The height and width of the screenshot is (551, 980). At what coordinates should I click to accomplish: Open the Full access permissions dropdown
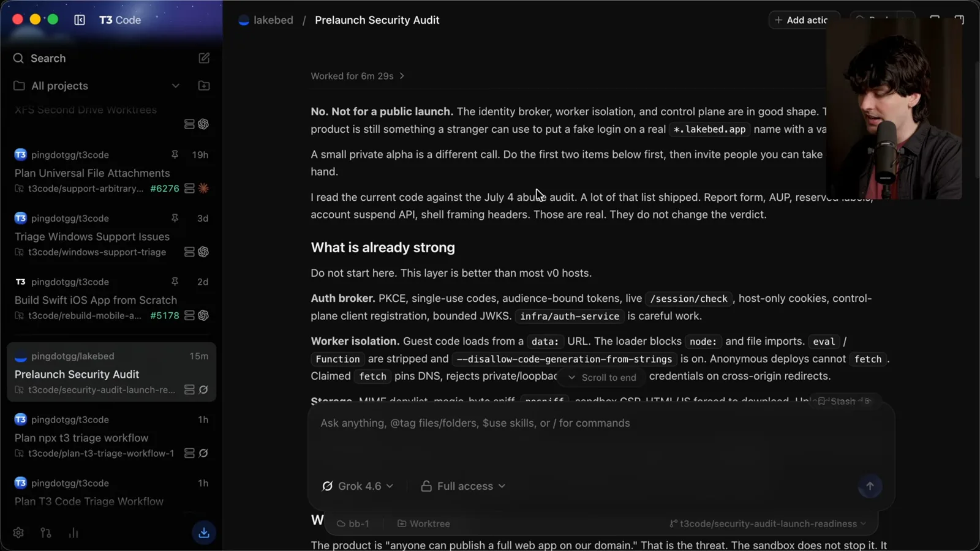click(463, 486)
